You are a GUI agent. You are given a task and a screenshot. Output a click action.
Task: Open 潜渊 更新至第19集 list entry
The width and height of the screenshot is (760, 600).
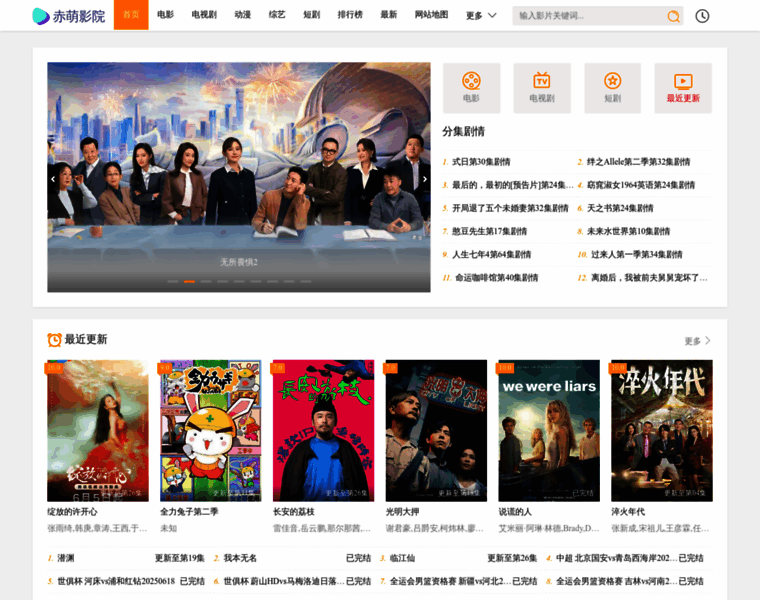[x=126, y=558]
